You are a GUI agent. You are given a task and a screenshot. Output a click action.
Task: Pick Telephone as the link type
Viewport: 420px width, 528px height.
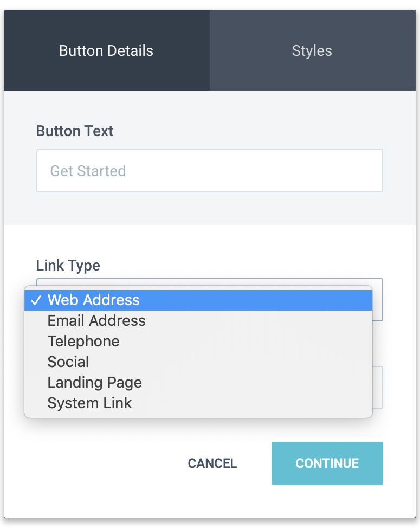83,342
